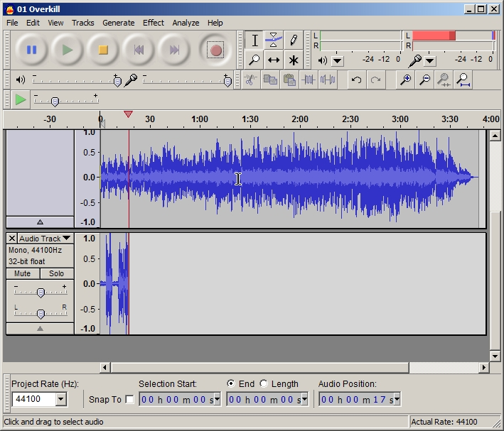Open the Analyze menu
The image size is (504, 431).
tap(186, 23)
